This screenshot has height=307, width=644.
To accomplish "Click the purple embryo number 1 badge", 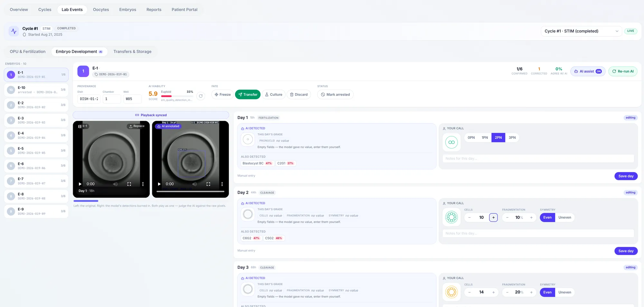I will tap(83, 71).
